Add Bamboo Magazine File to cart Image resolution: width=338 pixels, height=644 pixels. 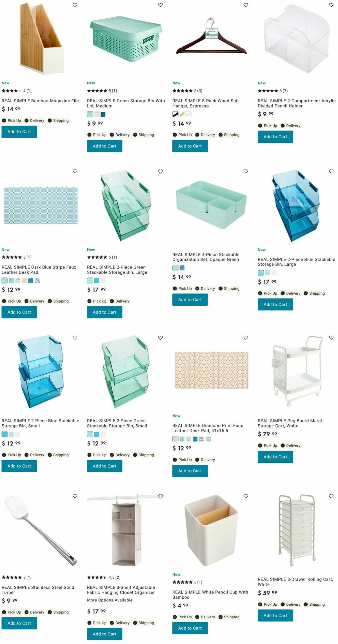tap(19, 132)
